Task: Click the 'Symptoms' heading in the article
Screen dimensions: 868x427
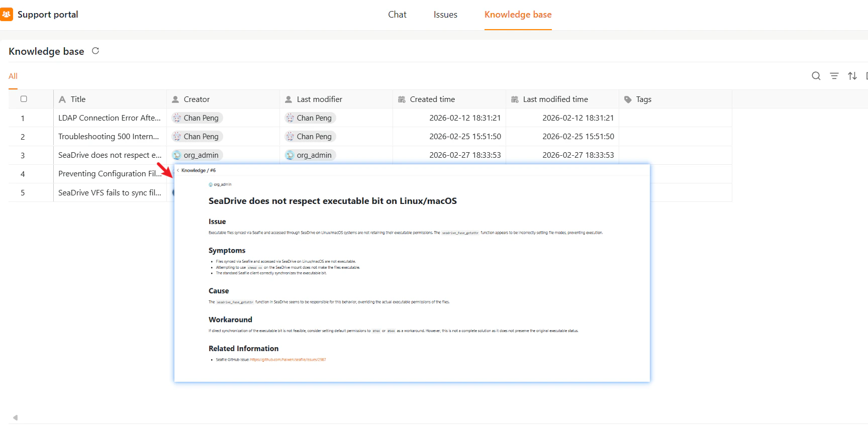Action: pos(227,250)
